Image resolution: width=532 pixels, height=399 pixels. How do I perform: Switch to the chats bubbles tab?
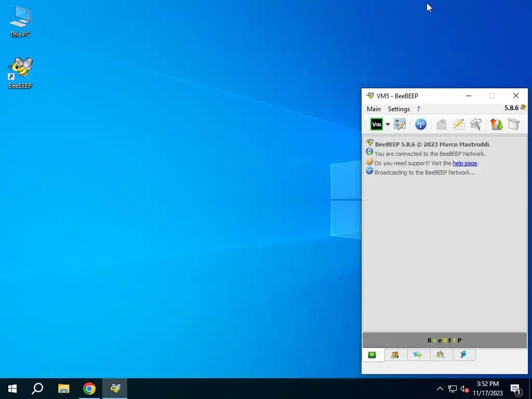418,354
